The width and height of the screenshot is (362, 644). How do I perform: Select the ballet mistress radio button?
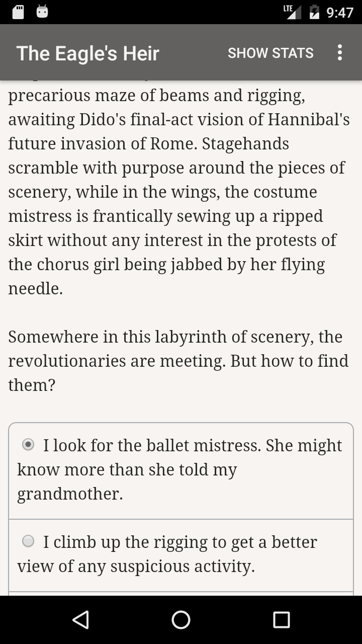[x=29, y=445]
